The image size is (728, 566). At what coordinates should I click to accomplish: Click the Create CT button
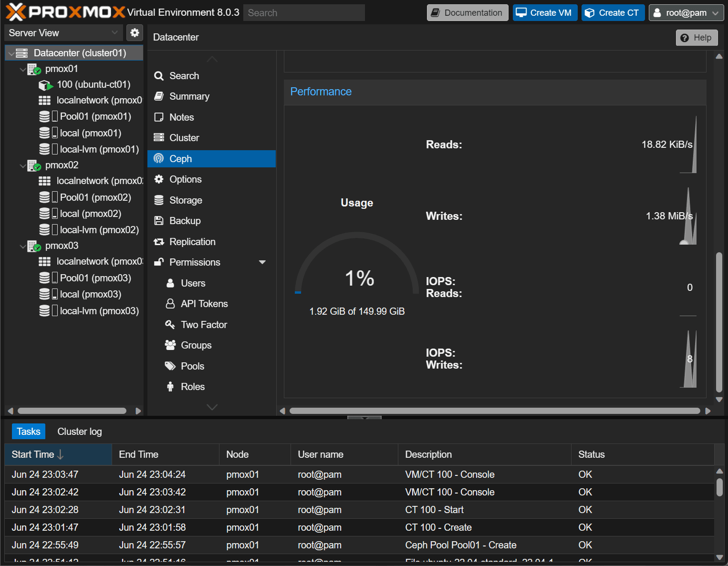point(613,13)
